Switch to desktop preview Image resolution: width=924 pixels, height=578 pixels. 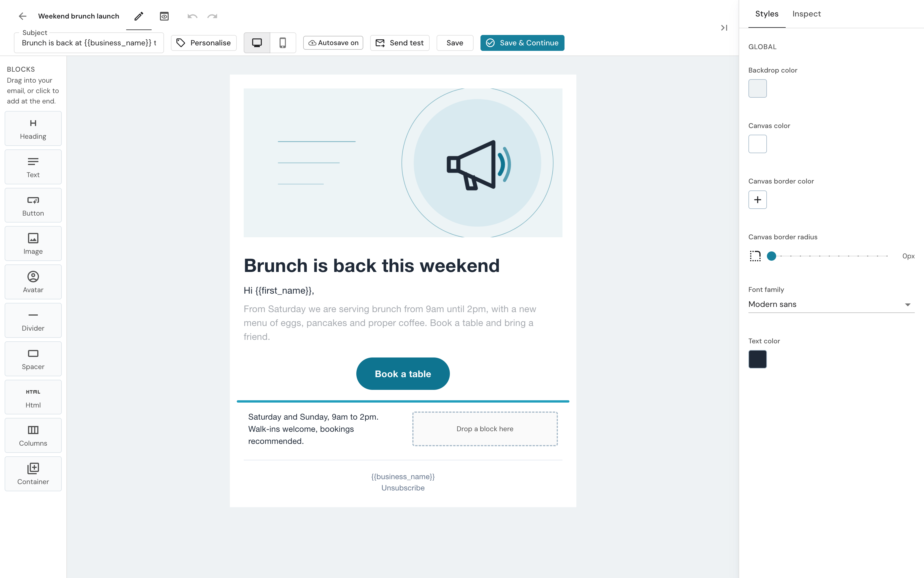click(257, 43)
